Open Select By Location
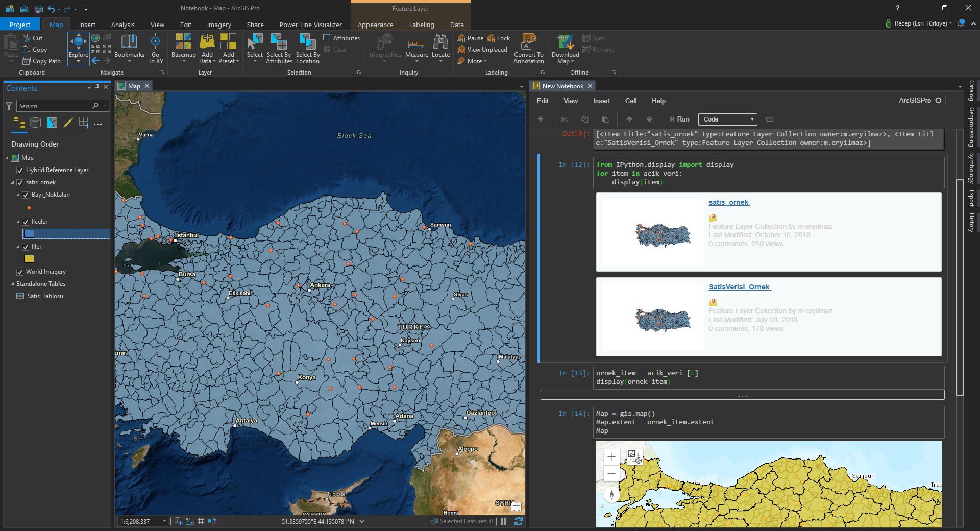Image resolution: width=980 pixels, height=531 pixels. (x=308, y=49)
